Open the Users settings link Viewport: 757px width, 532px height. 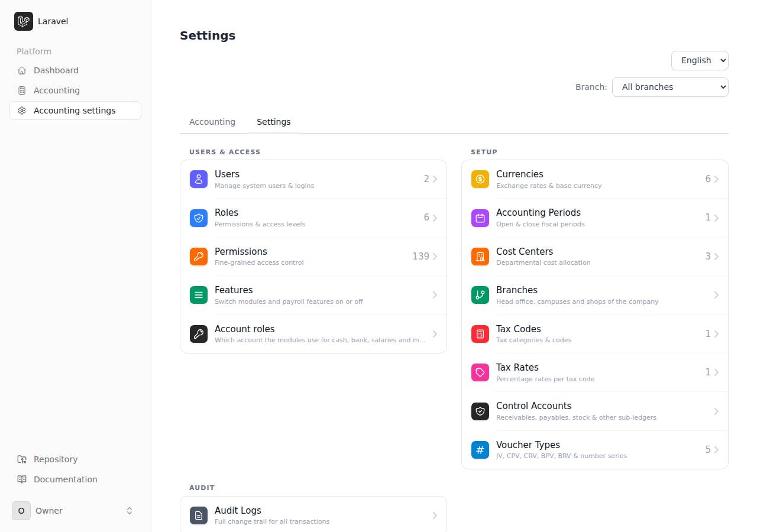313,179
